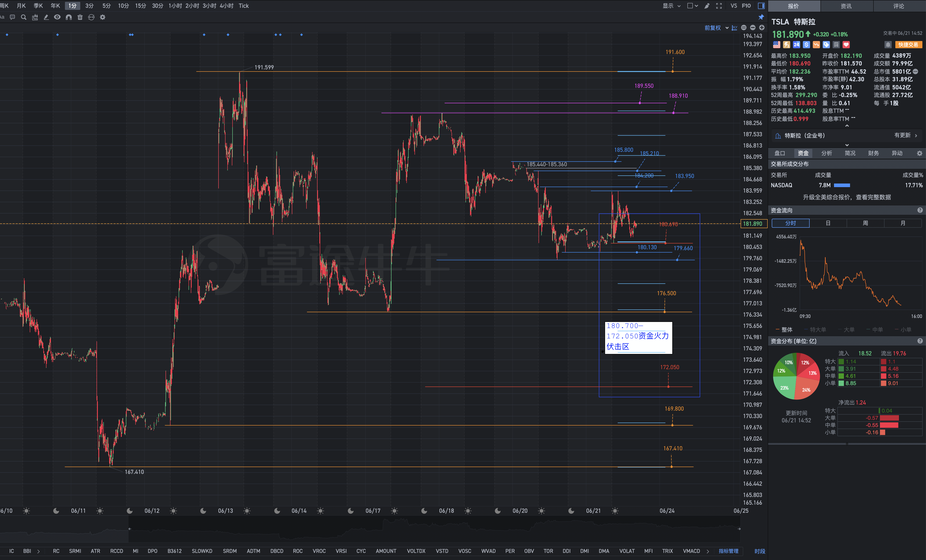Image resolution: width=926 pixels, height=560 pixels.
Task: Select the pencil drawing tool
Action: (x=46, y=17)
